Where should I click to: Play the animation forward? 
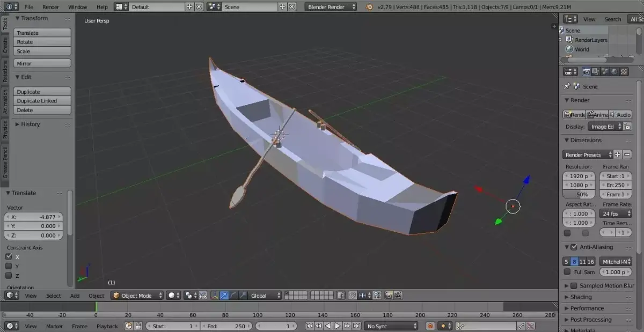[x=338, y=326]
